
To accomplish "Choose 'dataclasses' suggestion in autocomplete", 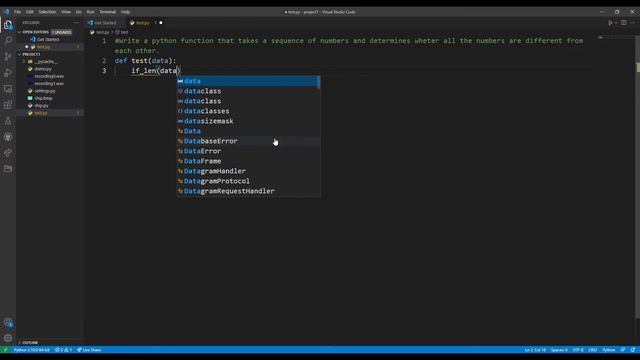I will tap(248, 111).
